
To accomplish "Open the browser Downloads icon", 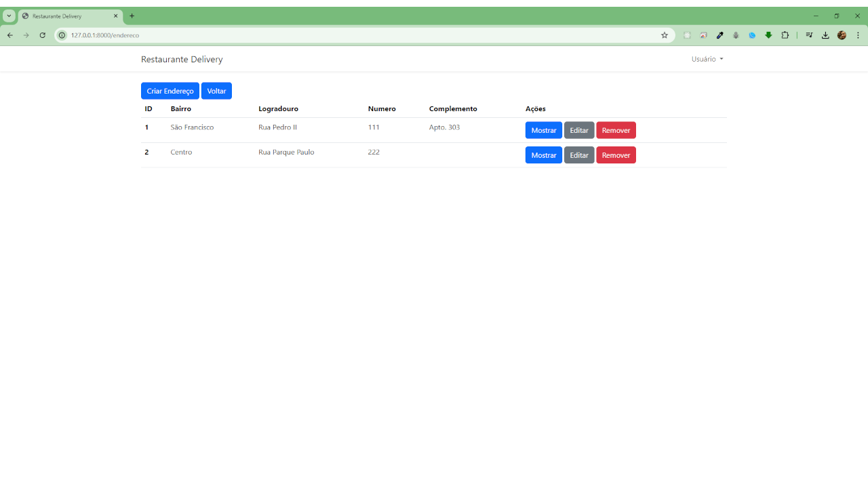I will pos(825,35).
